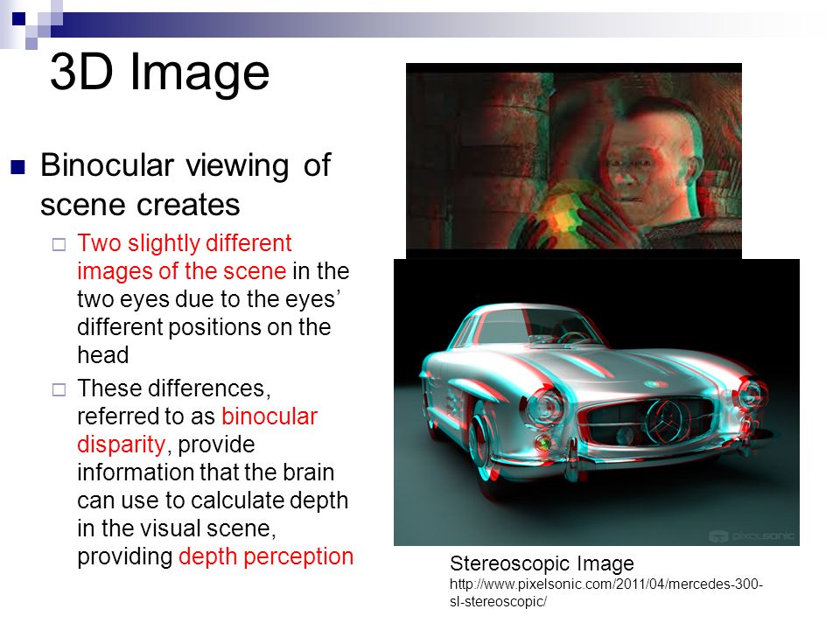Click the red 'binocular disparity' text
Screen dimensions: 840x630
(196, 430)
